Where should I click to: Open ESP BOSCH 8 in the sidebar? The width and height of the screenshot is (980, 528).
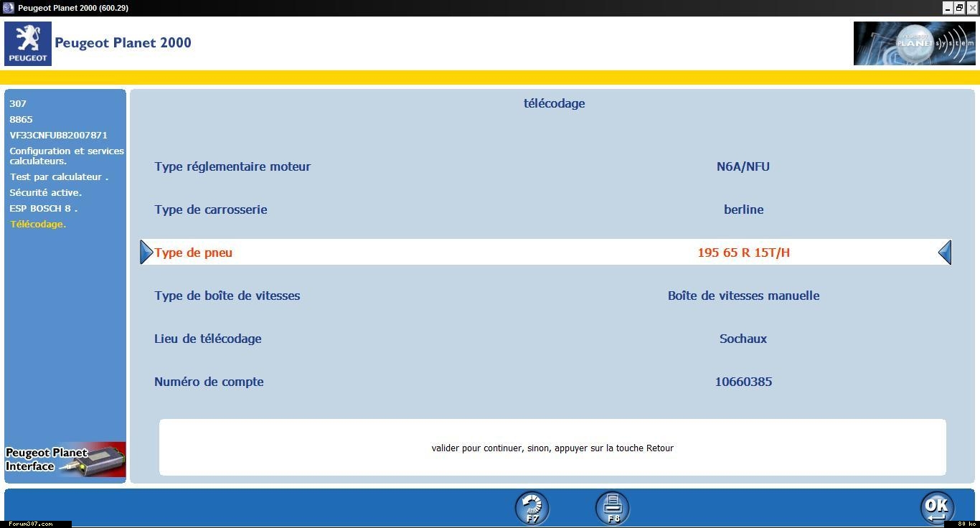click(x=44, y=208)
